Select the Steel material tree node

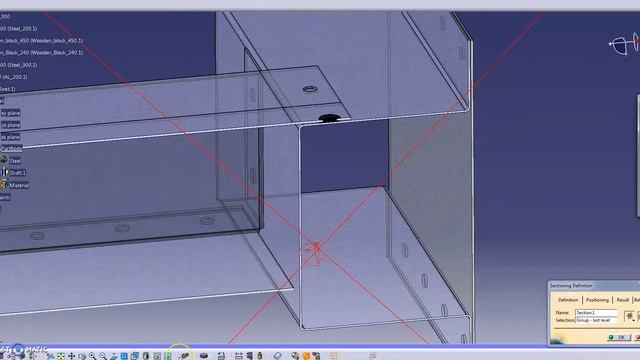tap(15, 161)
